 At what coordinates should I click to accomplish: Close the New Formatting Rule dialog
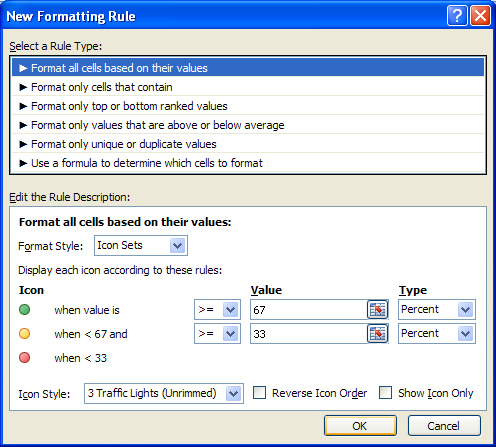tap(480, 15)
